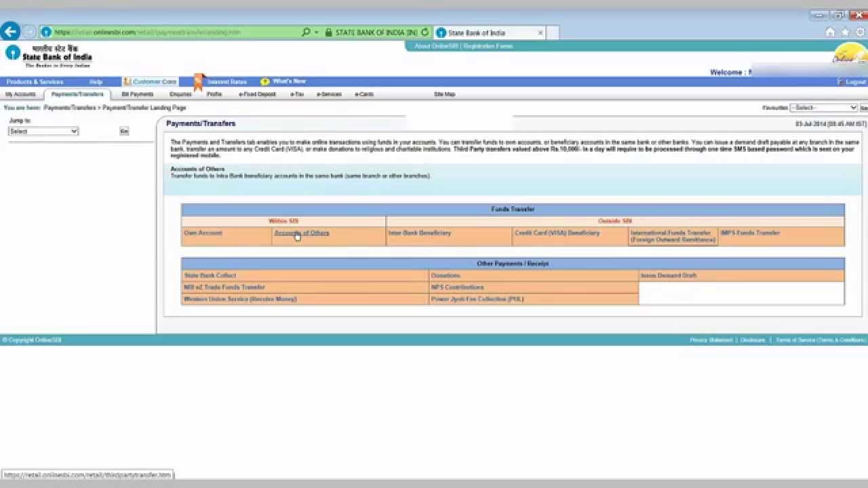Screen dimensions: 868x488
Task: Click the Customer Care icon
Action: click(127, 81)
